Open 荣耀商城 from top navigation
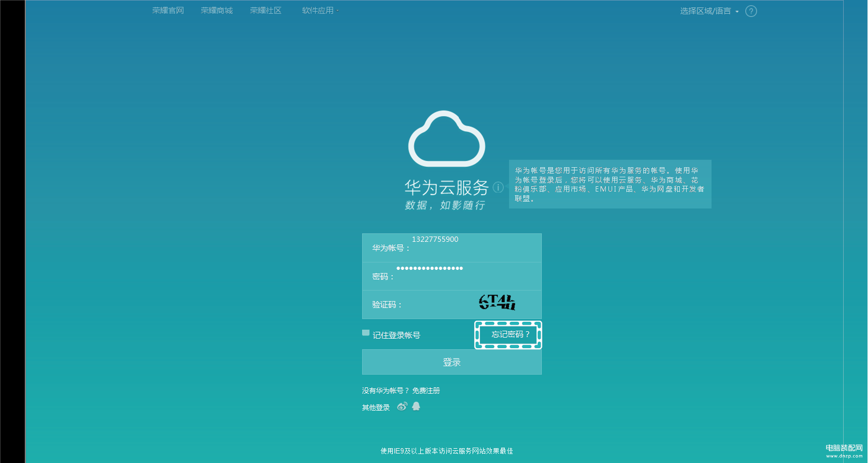The height and width of the screenshot is (463, 868). (x=217, y=11)
